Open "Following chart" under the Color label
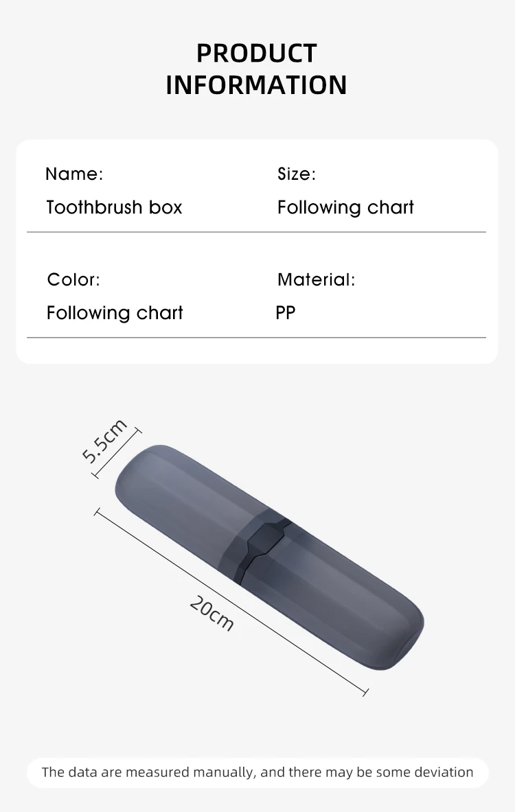The image size is (515, 812). (115, 313)
